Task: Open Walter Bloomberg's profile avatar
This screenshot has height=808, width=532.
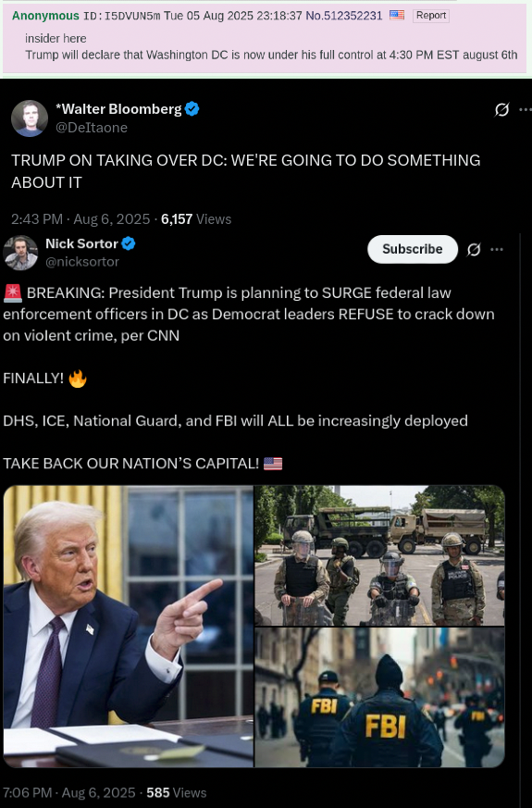Action: pyautogui.click(x=30, y=118)
